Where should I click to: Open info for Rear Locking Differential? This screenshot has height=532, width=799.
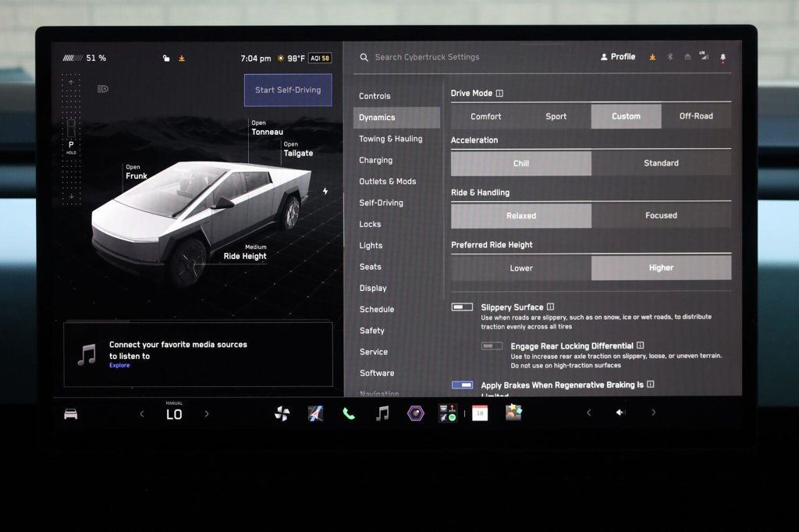640,346
